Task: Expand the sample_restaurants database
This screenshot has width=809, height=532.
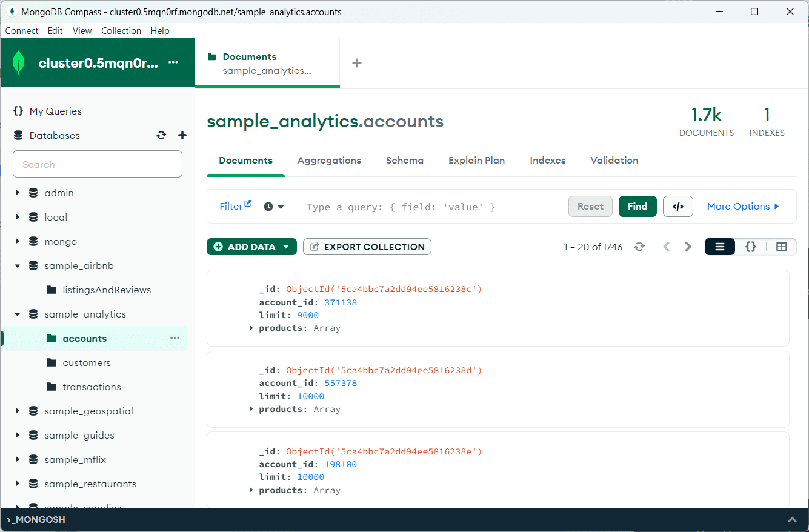Action: pyautogui.click(x=18, y=484)
